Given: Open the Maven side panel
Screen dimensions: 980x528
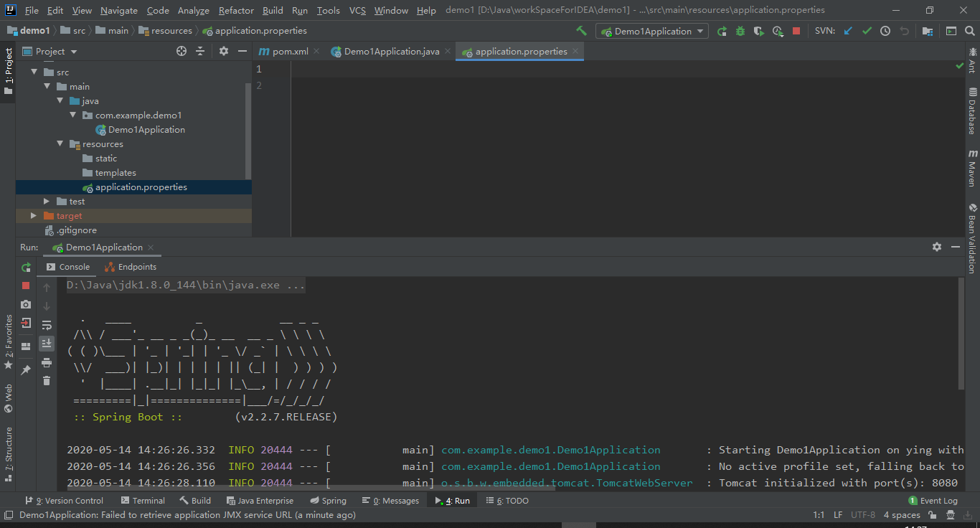Looking at the screenshot, I should [973, 168].
